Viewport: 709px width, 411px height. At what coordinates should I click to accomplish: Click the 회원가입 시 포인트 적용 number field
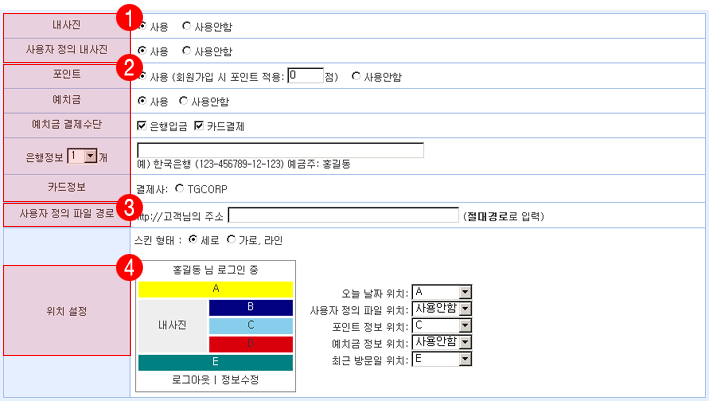click(x=304, y=75)
